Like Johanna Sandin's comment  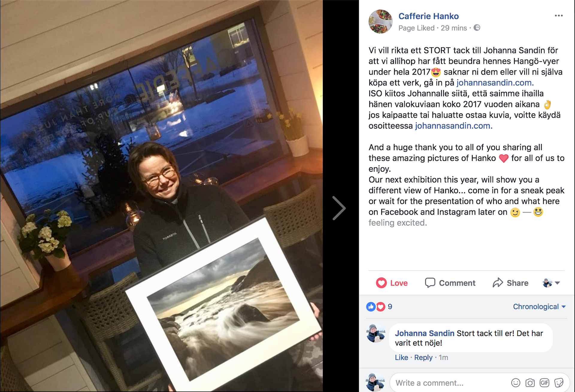401,358
